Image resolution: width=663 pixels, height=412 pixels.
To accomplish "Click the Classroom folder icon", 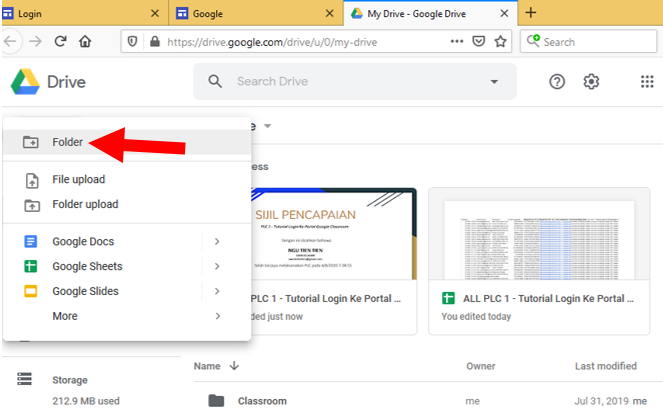I will [216, 400].
